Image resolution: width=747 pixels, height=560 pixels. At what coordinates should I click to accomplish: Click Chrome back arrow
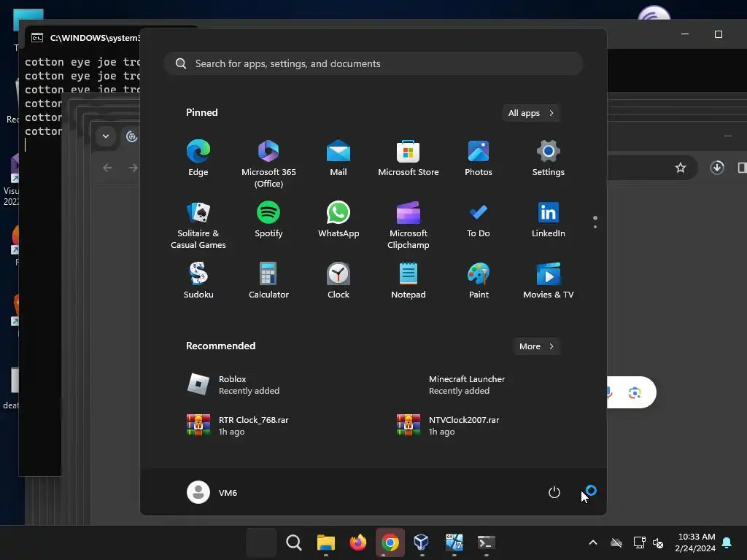pos(108,168)
